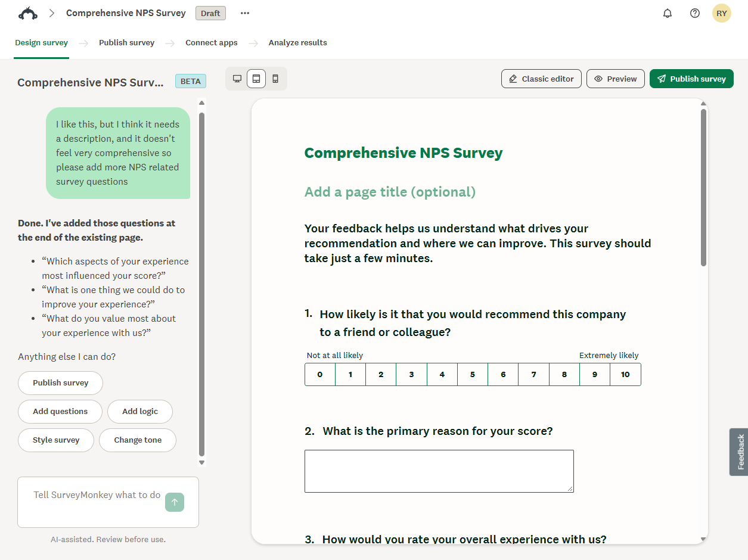Go to the Publish survey tab
Image resolution: width=748 pixels, height=560 pixels.
pyautogui.click(x=127, y=43)
